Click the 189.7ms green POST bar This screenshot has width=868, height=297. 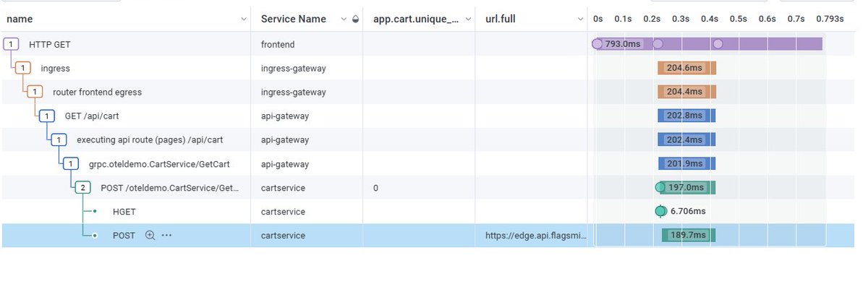pyautogui.click(x=688, y=235)
